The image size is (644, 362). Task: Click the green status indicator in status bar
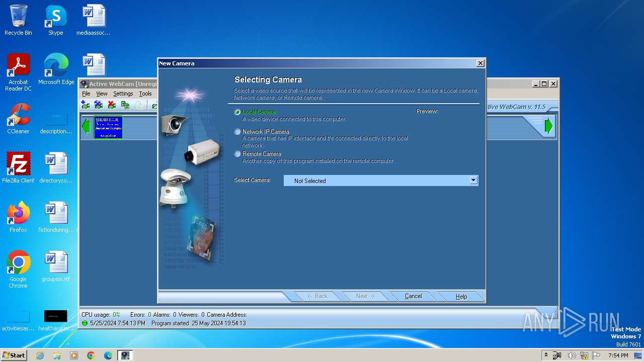[85, 323]
